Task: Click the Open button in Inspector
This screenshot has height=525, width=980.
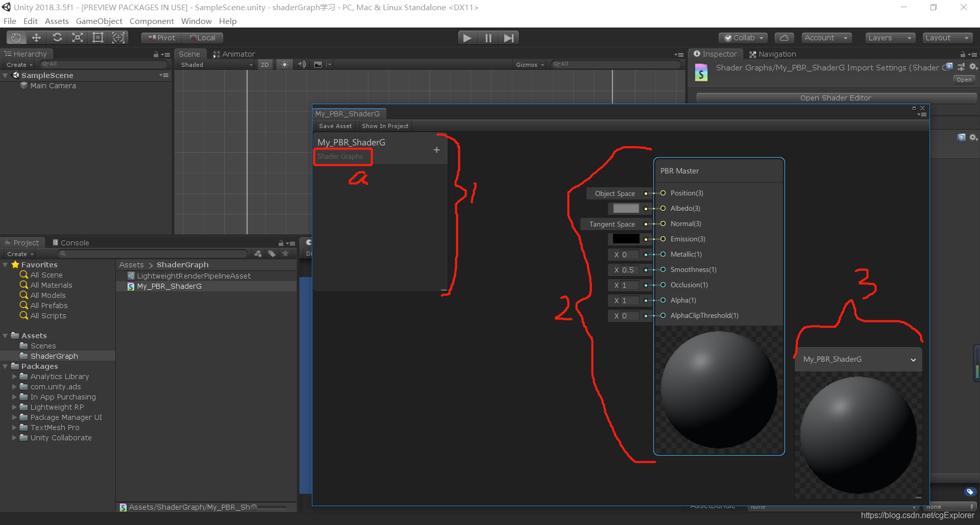Action: (964, 80)
